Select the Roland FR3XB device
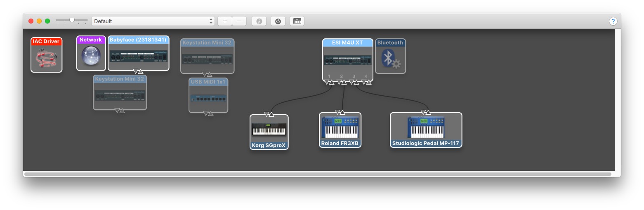The width and height of the screenshot is (644, 210). (x=340, y=130)
